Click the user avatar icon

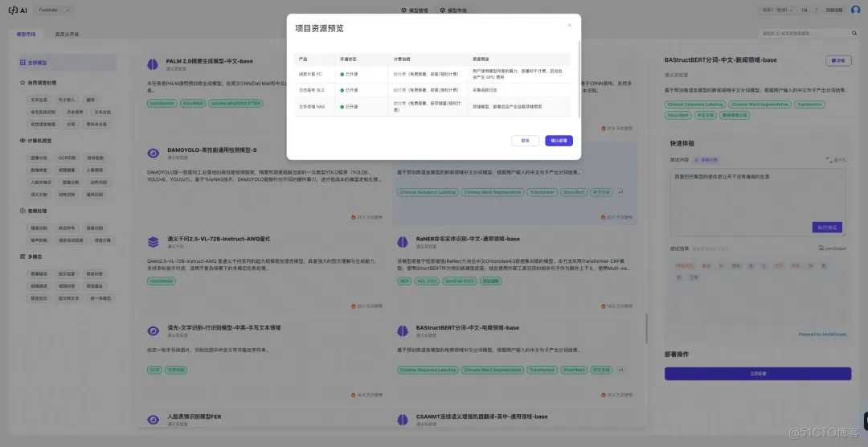coord(855,10)
